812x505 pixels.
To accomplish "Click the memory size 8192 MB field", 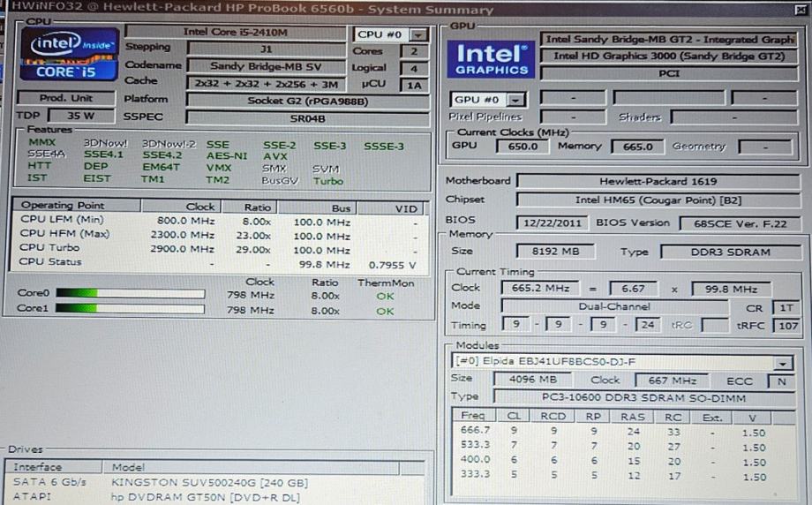I will 555,252.
